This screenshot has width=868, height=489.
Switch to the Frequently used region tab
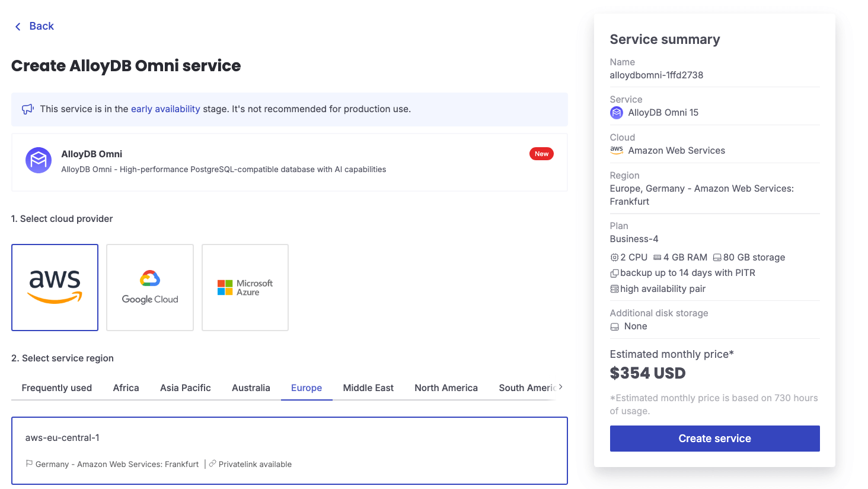(x=56, y=388)
